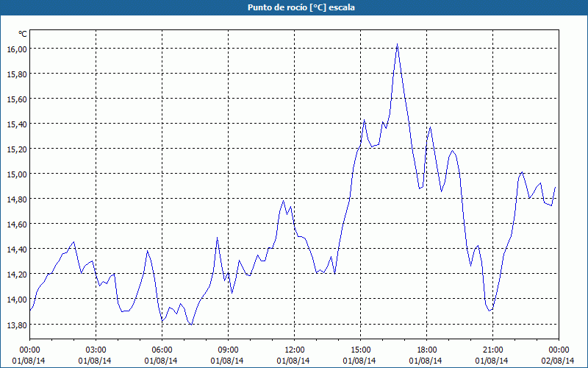Select the 15,20 y-axis value
The width and height of the screenshot is (588, 368).
pos(17,149)
